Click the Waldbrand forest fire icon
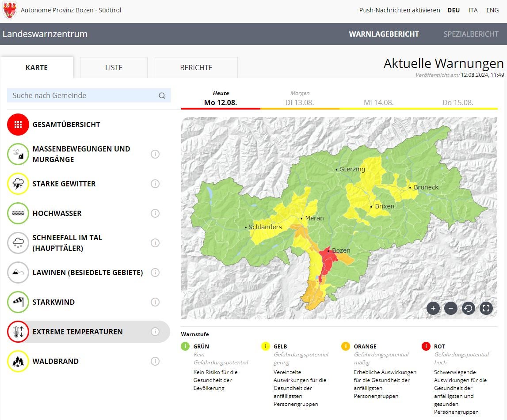Image resolution: width=507 pixels, height=420 pixels. coord(18,361)
